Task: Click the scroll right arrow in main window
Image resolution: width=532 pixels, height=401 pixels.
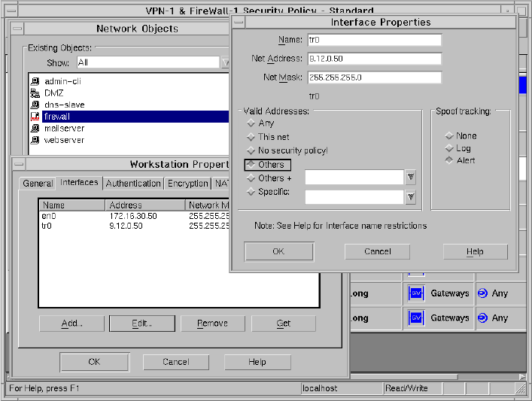Action: coord(523,377)
